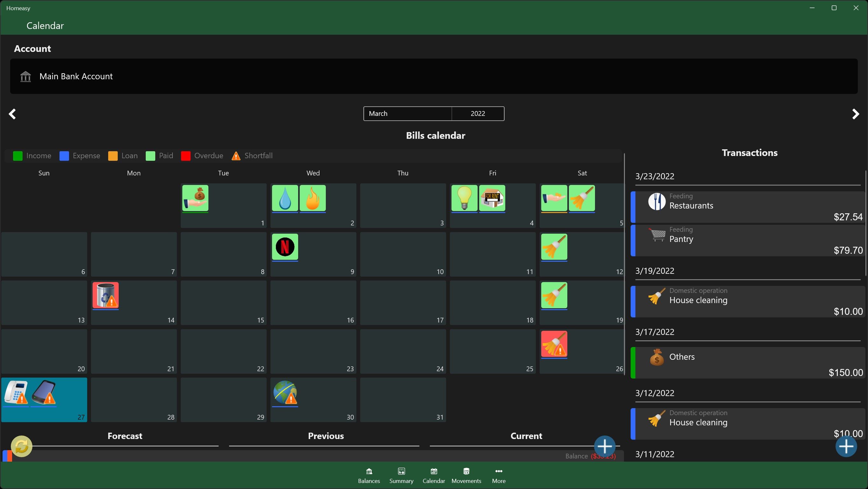Click the Netflix expense icon on March 8
Image resolution: width=868 pixels, height=489 pixels.
point(285,246)
